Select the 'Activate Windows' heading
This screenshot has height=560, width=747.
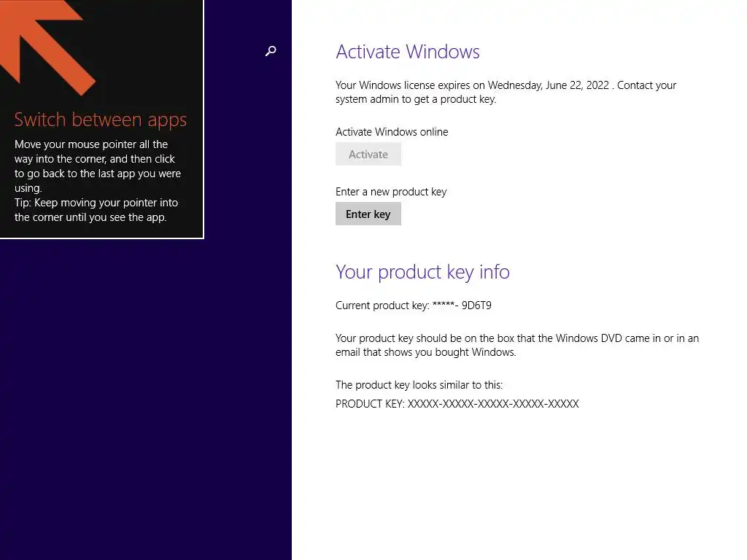[x=408, y=52]
